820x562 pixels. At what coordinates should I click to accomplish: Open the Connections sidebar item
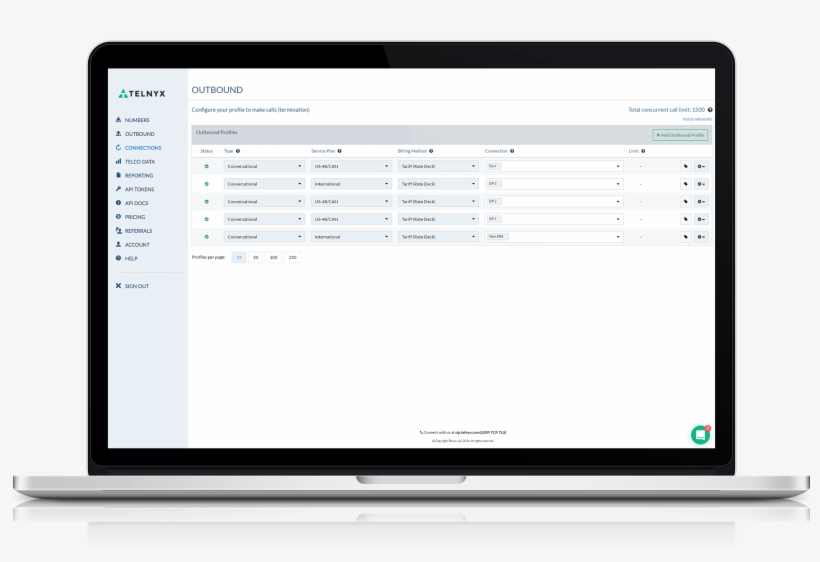click(139, 148)
